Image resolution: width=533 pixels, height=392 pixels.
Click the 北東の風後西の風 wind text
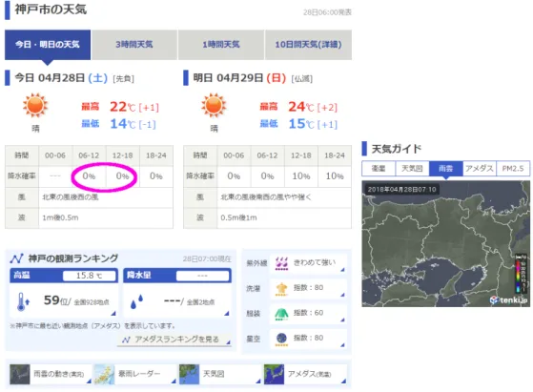click(71, 197)
